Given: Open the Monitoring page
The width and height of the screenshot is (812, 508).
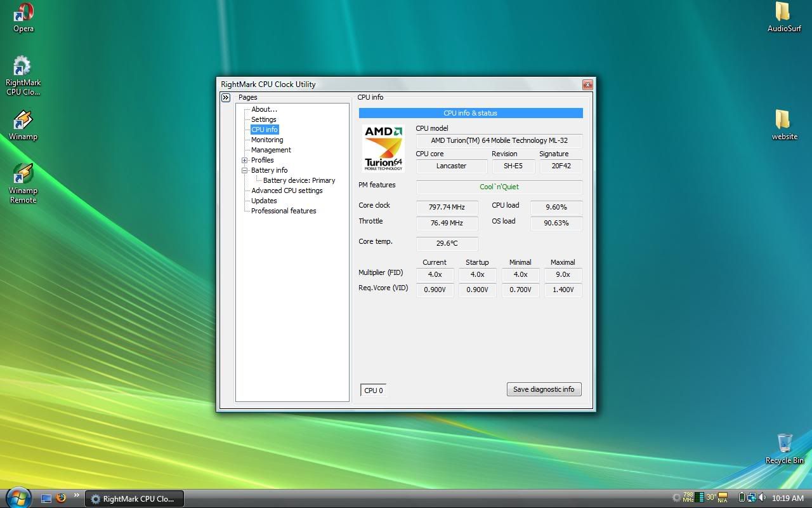Looking at the screenshot, I should pyautogui.click(x=267, y=140).
